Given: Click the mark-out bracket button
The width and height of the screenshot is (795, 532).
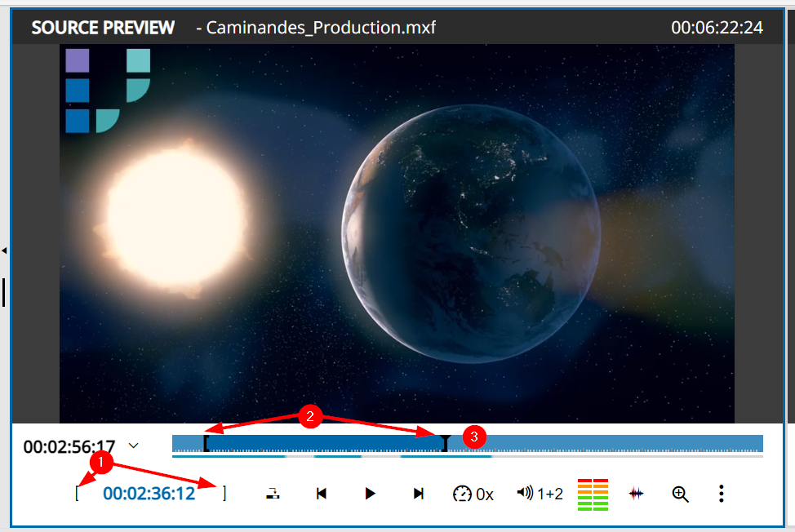Looking at the screenshot, I should pyautogui.click(x=224, y=494).
